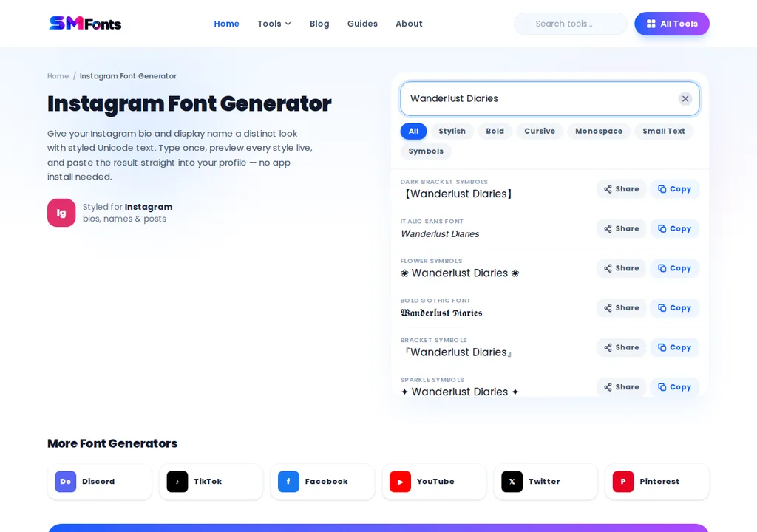Filter styles by Monospace

[599, 132]
